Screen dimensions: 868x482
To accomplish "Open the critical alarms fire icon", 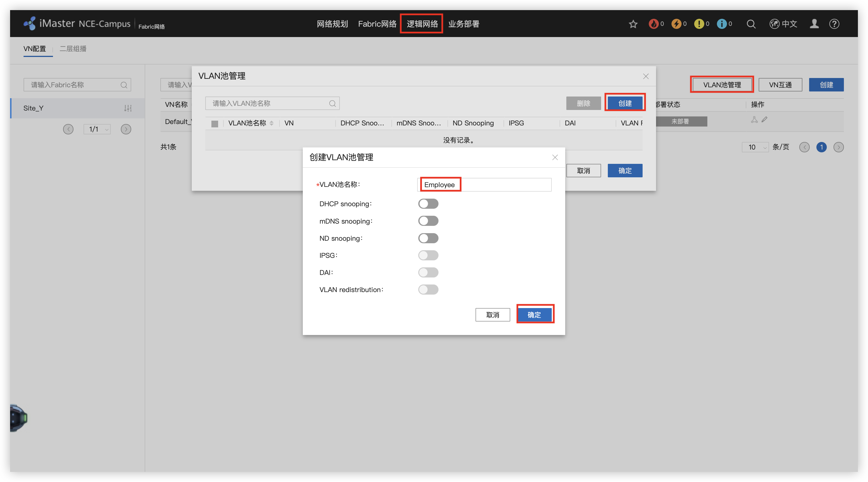I will coord(653,24).
